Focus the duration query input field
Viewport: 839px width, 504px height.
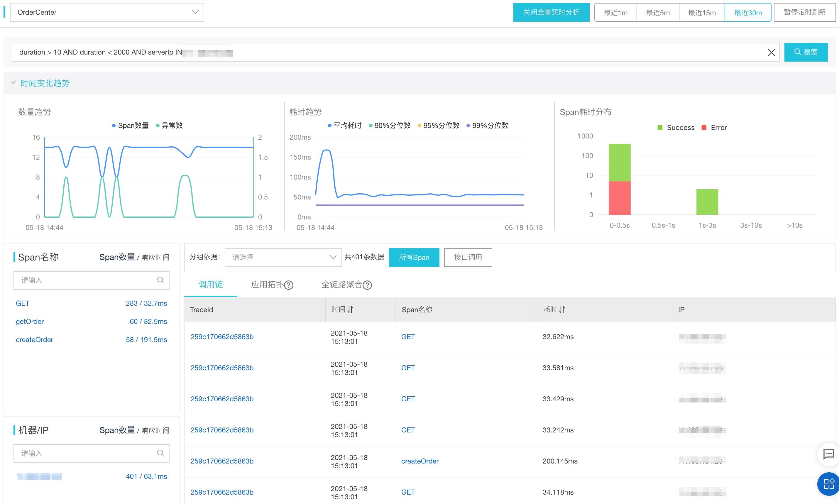(x=395, y=52)
